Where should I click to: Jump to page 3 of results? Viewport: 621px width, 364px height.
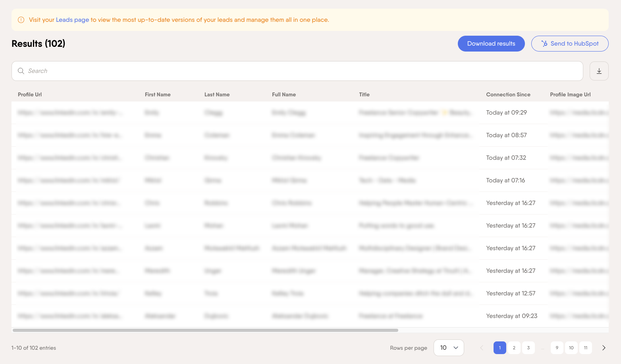528,348
